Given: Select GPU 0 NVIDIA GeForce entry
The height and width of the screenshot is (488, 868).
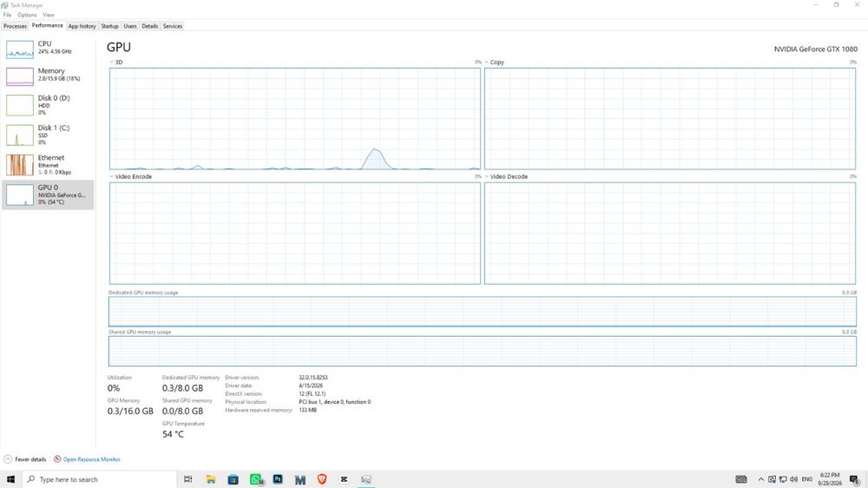Looking at the screenshot, I should pos(48,195).
